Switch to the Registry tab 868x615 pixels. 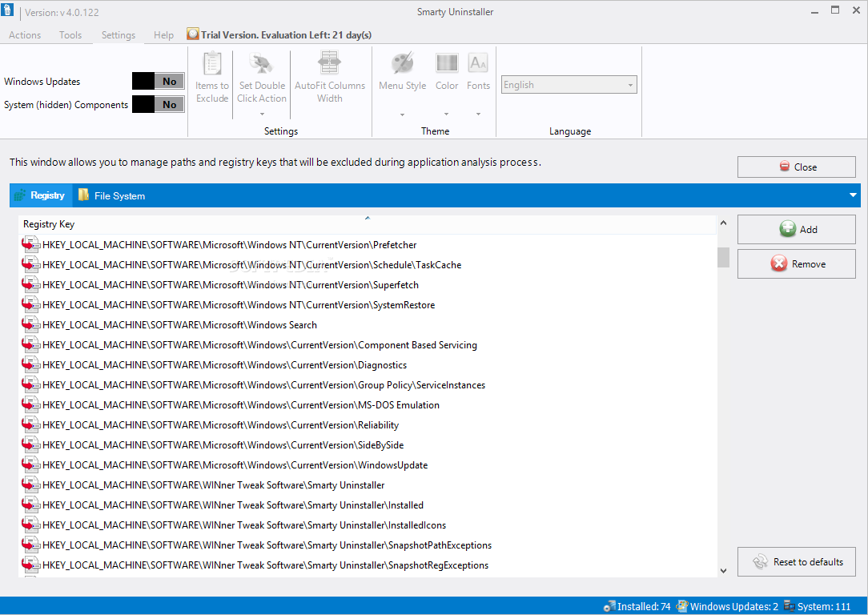41,195
